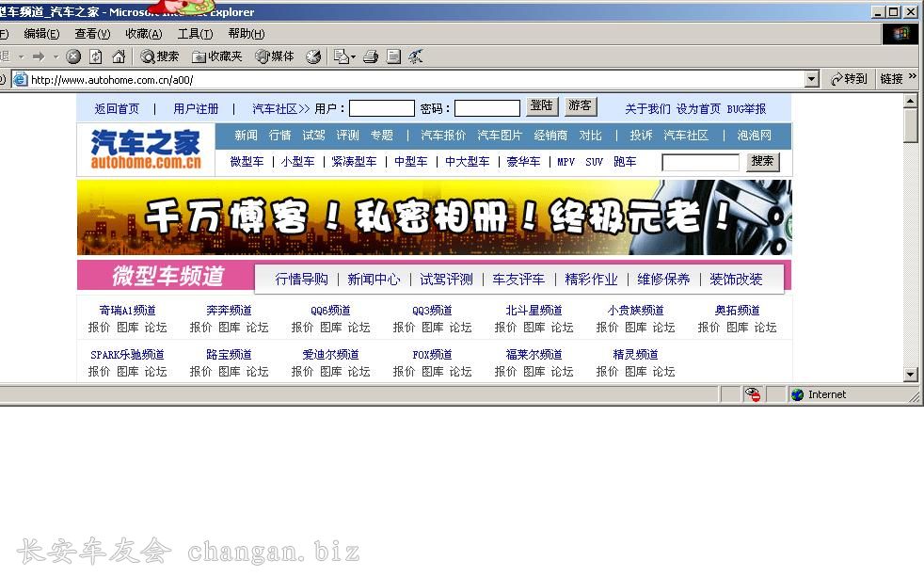
Task: Click the Messenger toolbar icon
Action: click(416, 56)
